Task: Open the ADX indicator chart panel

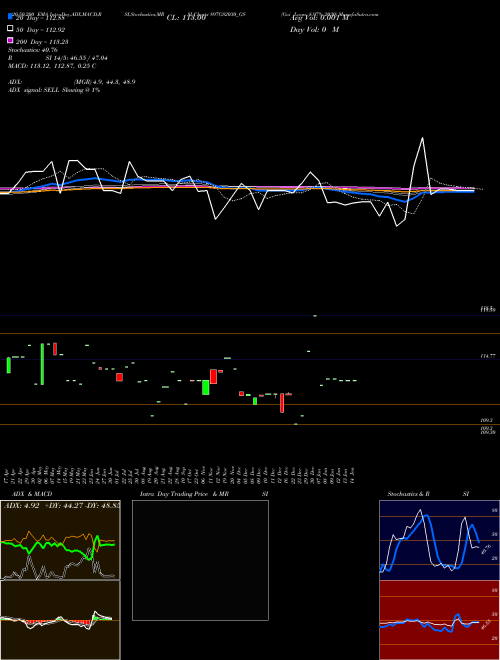Action: click(x=60, y=540)
